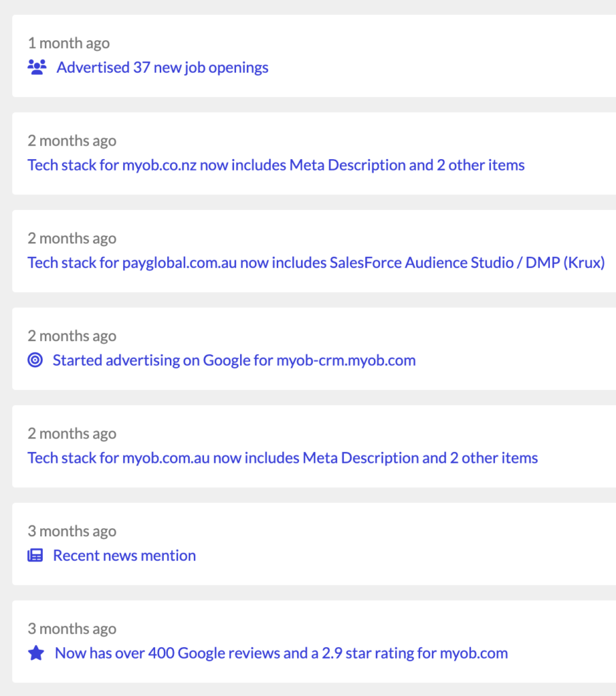This screenshot has width=616, height=696.
Task: Follow 'Started advertising on Google' link
Action: [x=234, y=360]
